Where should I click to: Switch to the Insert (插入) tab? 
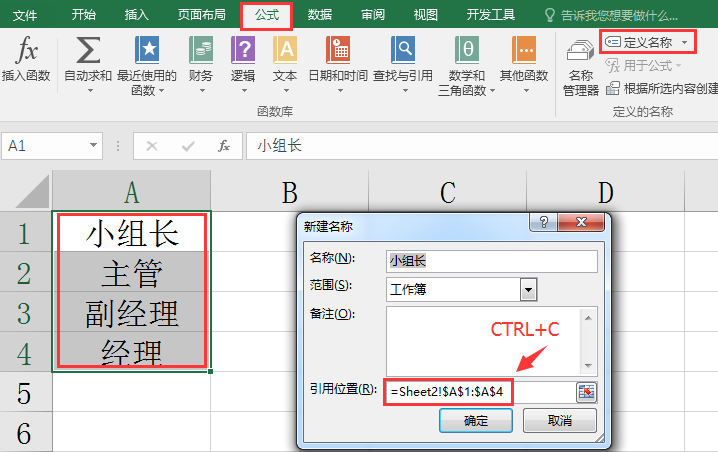(136, 15)
